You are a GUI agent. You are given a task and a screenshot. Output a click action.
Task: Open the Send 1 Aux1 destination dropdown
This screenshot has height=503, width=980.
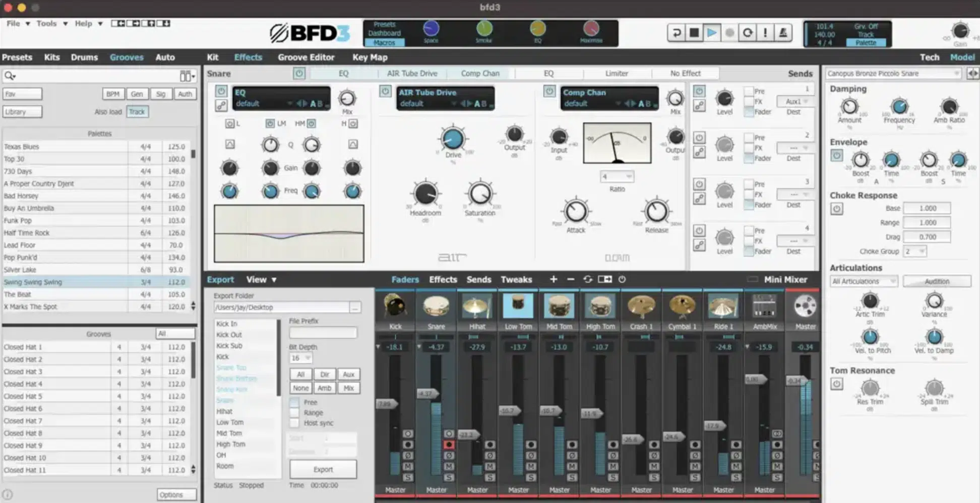click(795, 101)
